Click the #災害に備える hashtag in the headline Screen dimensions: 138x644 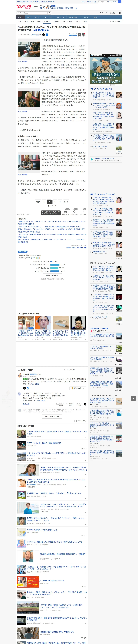click(41, 30)
